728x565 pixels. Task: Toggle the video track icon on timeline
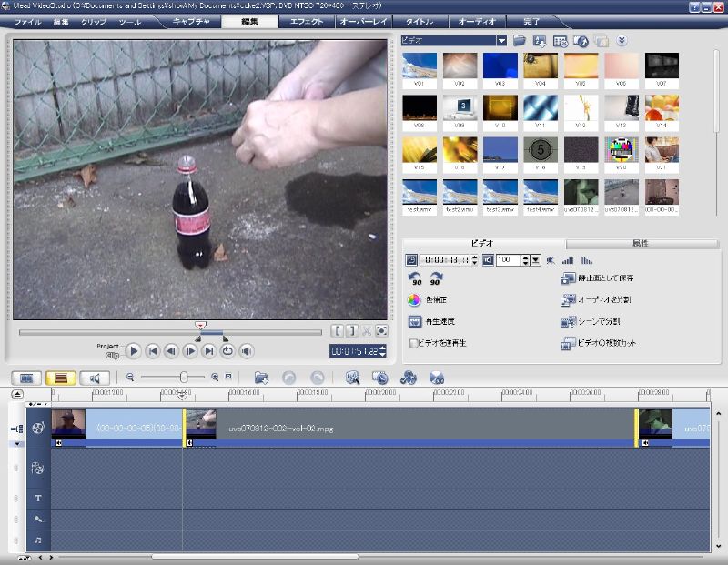coord(37,427)
